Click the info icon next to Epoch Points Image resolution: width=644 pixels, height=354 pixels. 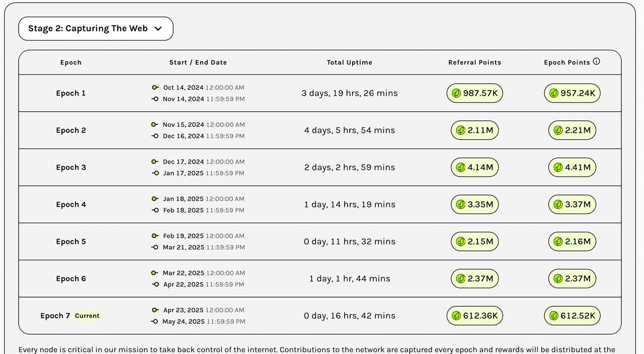click(x=596, y=61)
